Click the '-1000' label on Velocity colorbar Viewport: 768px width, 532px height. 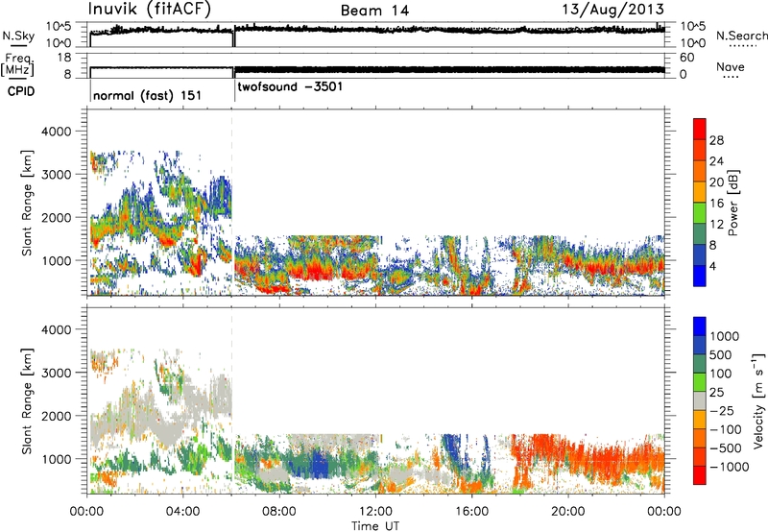tap(730, 467)
